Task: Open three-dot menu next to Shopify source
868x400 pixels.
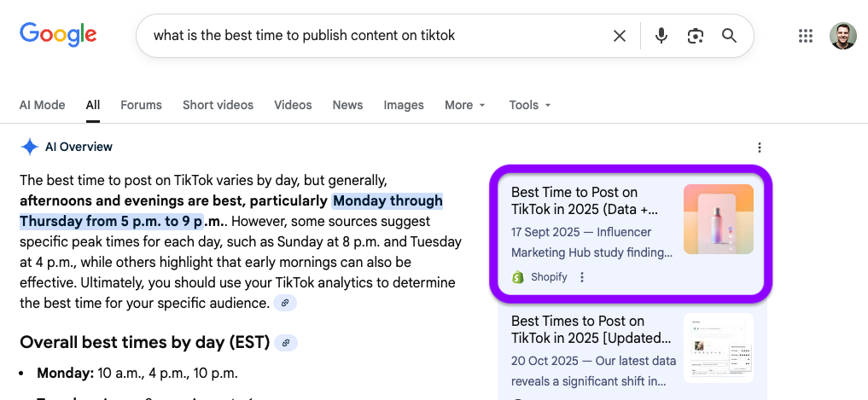Action: pos(582,277)
